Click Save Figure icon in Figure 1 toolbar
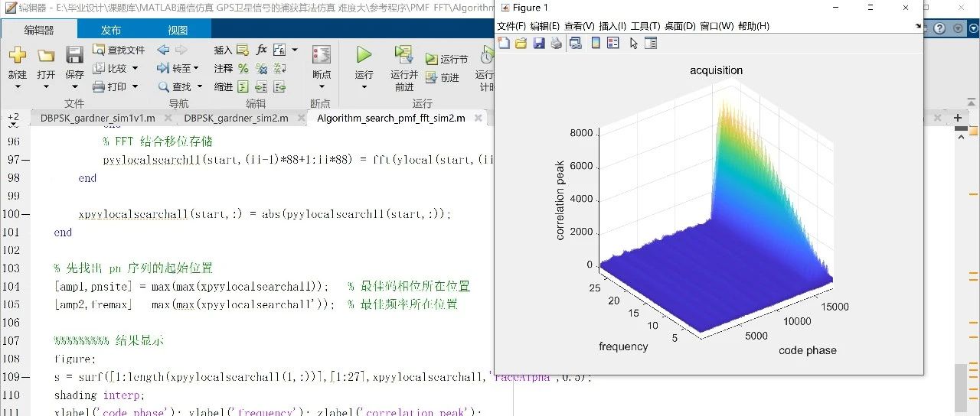The height and width of the screenshot is (416, 980). click(539, 43)
